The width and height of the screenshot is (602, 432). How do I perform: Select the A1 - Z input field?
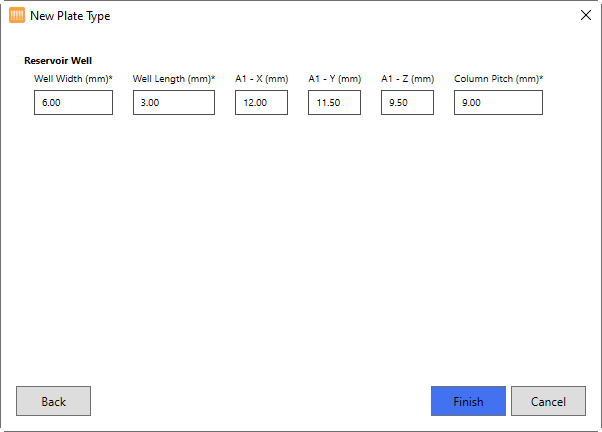pos(407,103)
